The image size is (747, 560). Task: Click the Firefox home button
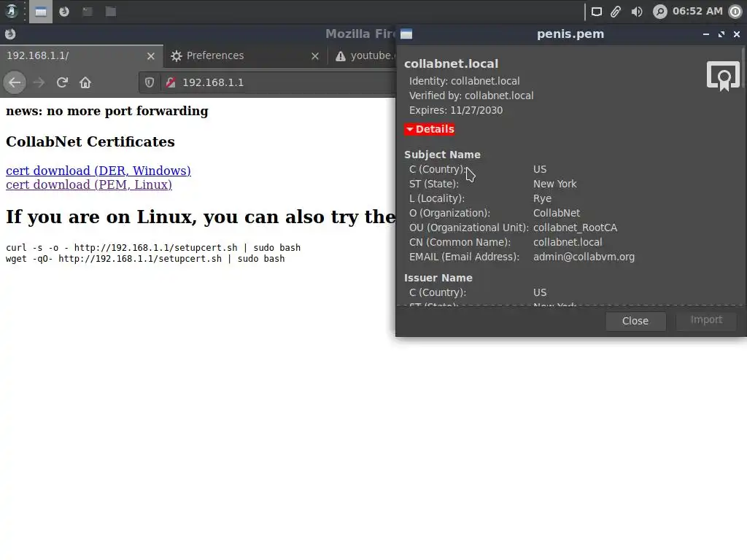[85, 83]
